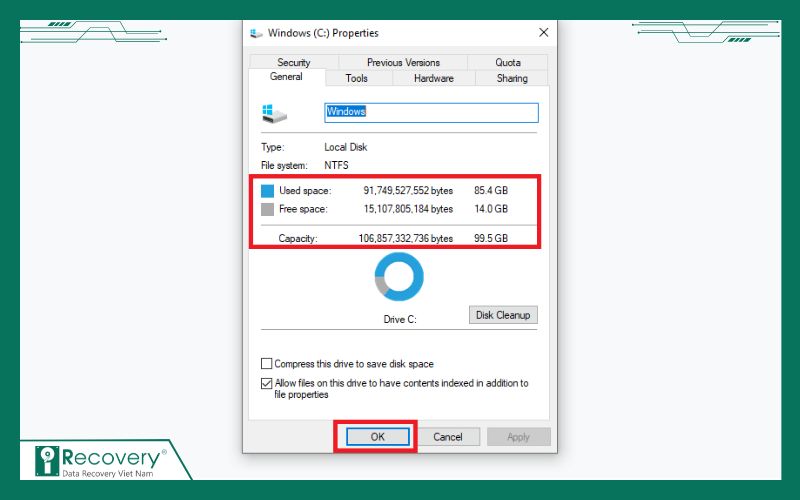Switch to the Tools tab

(356, 78)
